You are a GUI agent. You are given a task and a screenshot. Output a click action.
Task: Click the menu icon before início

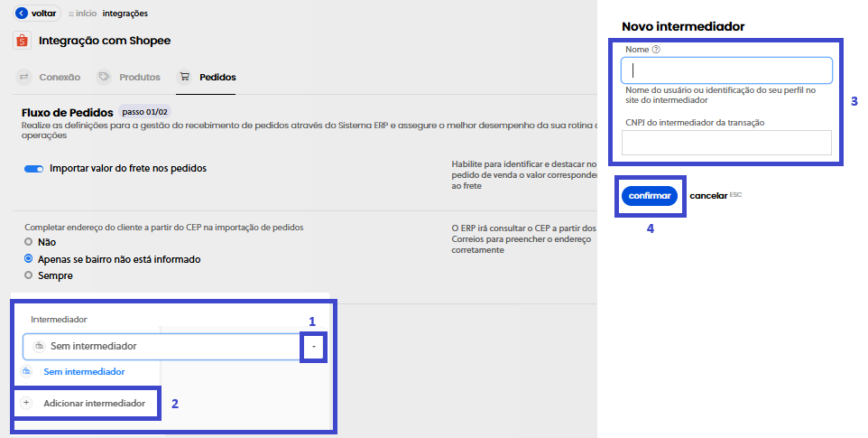(71, 14)
